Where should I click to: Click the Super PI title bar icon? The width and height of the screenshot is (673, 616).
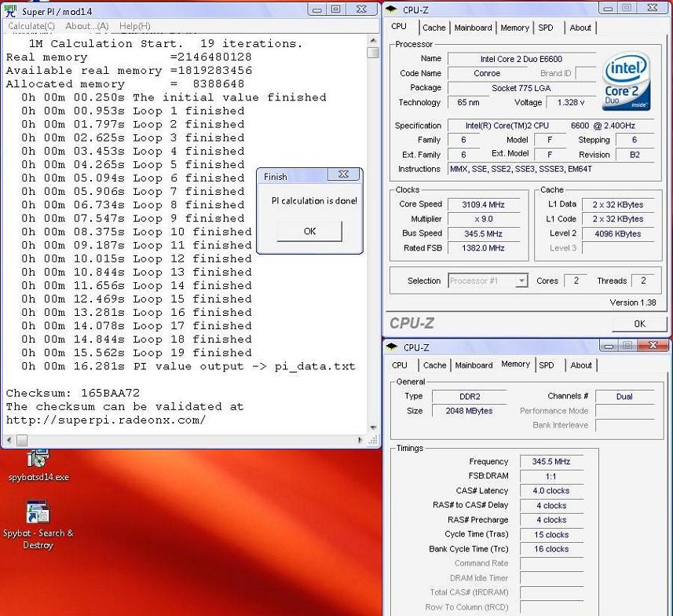pos(10,11)
